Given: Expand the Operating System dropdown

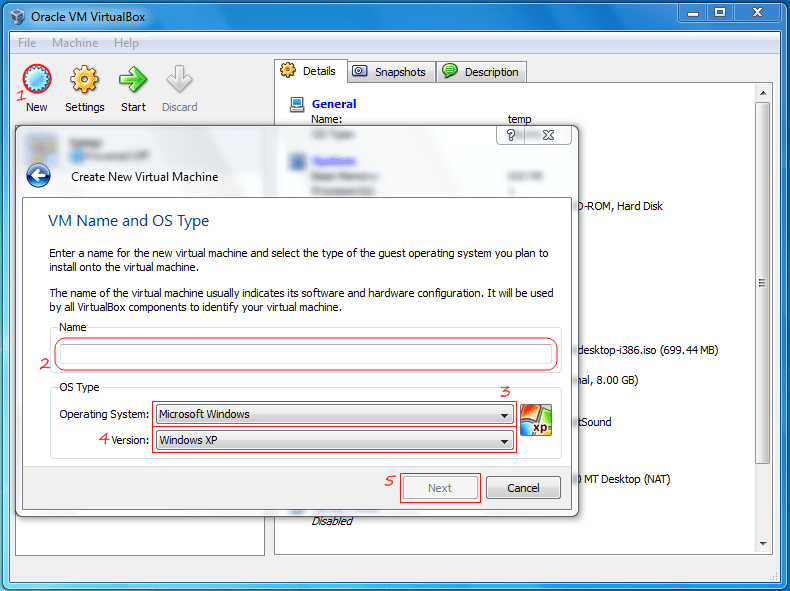Looking at the screenshot, I should click(335, 414).
